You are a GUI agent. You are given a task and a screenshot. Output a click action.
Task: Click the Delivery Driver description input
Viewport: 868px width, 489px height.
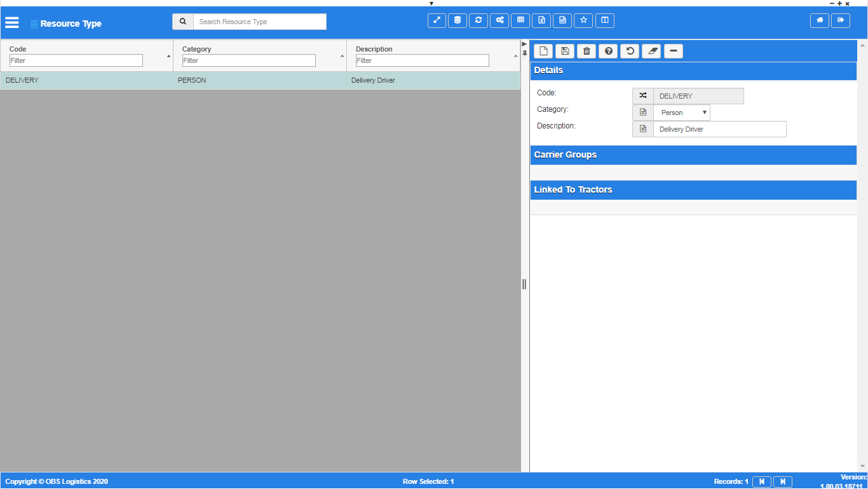[720, 129]
